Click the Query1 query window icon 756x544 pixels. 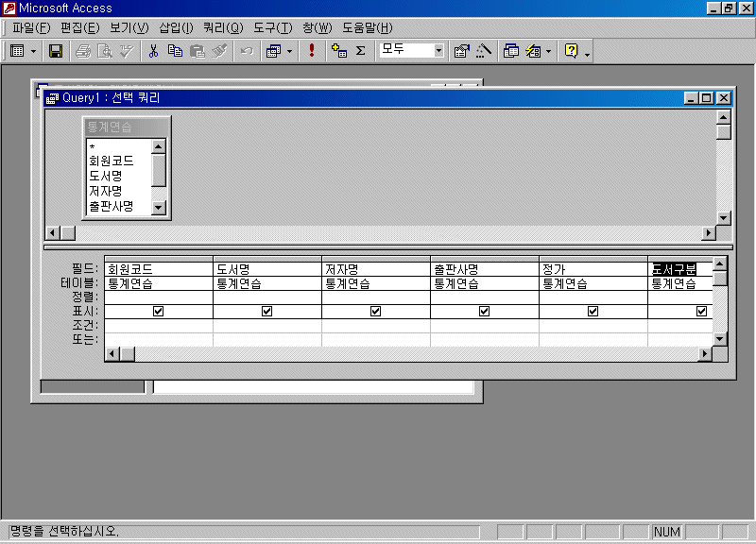[52, 98]
